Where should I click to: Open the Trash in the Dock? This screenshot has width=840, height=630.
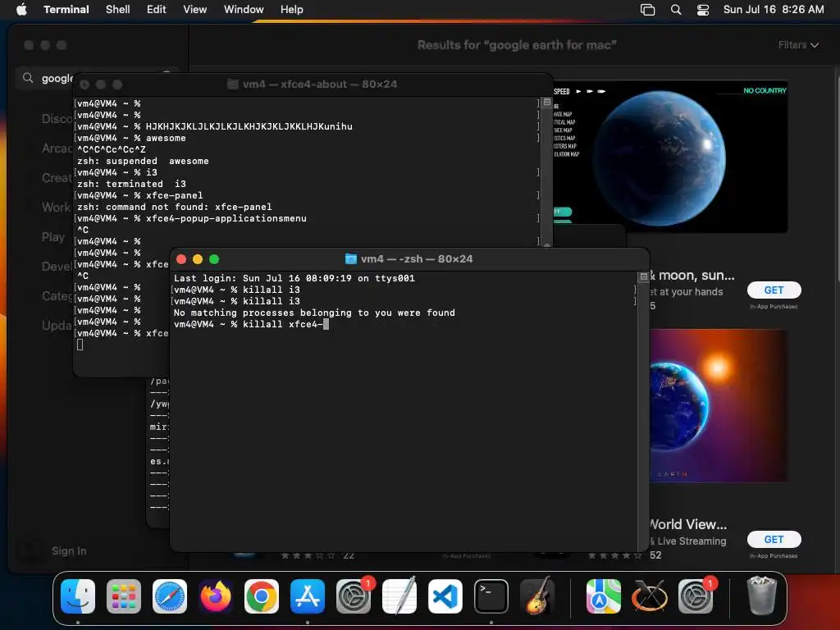tap(761, 596)
